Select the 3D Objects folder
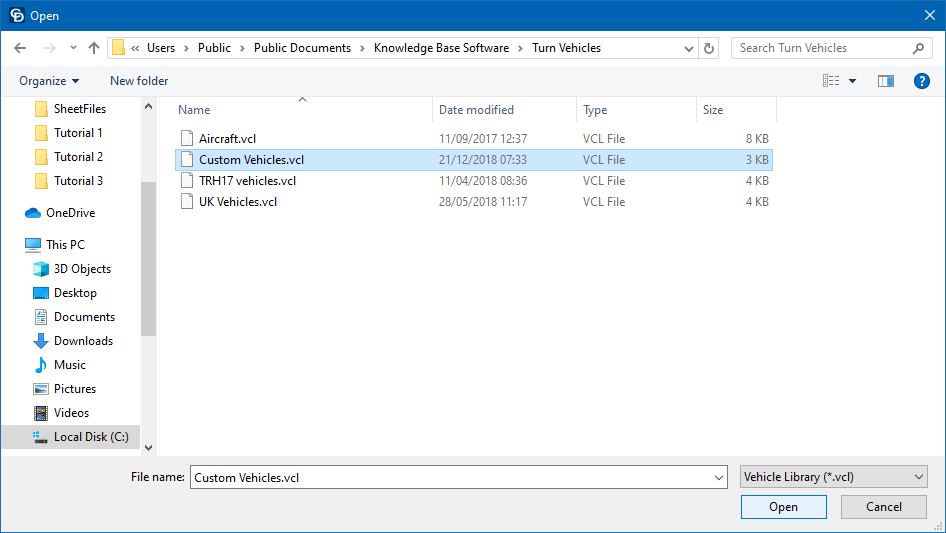This screenshot has height=533, width=946. pos(82,269)
